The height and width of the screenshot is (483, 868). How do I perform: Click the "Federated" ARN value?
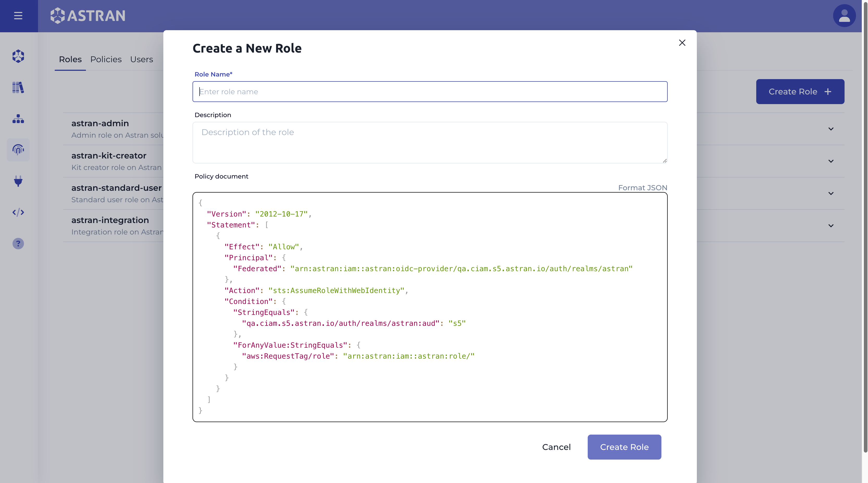[x=461, y=269]
